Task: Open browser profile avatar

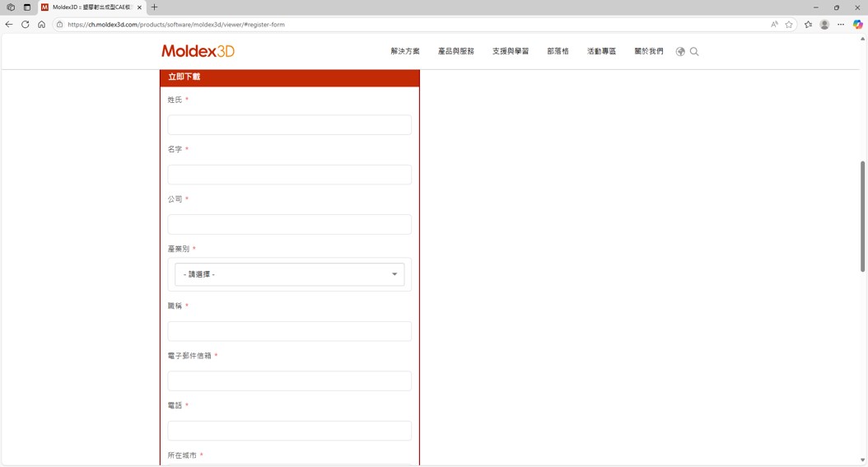Action: point(824,25)
